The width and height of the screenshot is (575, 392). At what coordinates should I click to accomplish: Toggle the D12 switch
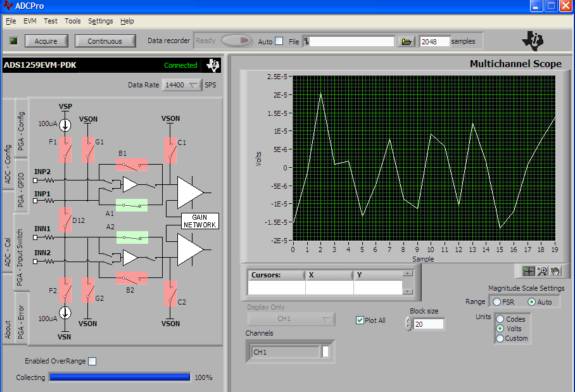pyautogui.click(x=65, y=220)
